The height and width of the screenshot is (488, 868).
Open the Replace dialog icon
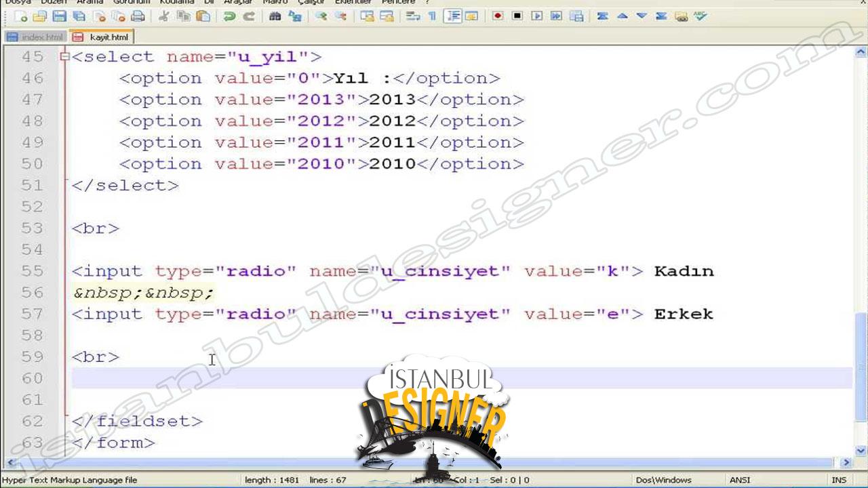tap(294, 16)
